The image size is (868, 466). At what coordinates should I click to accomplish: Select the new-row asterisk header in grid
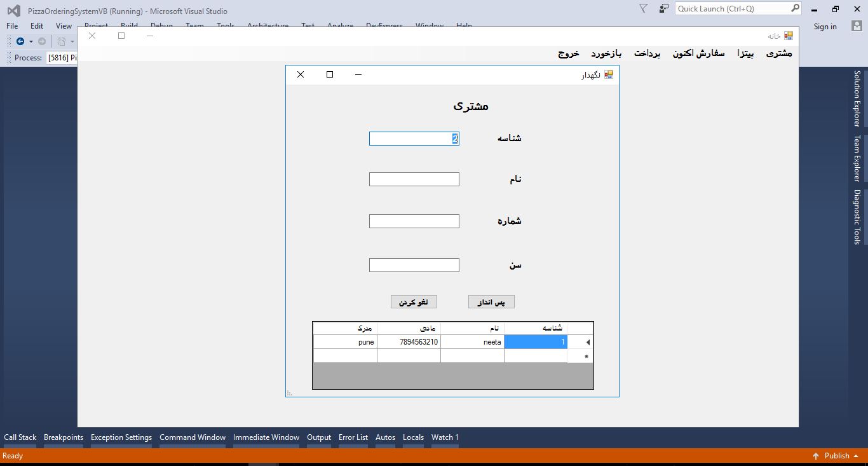pyautogui.click(x=581, y=356)
